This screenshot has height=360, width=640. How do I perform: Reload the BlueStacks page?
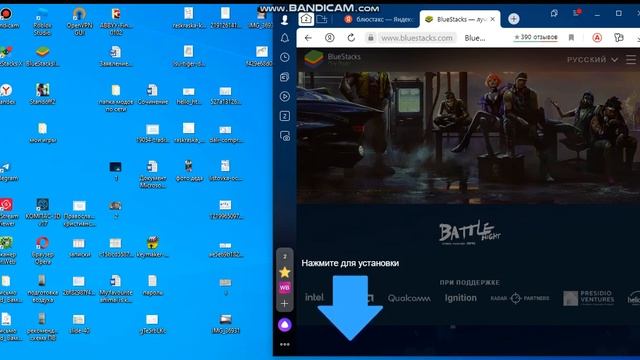(x=351, y=38)
